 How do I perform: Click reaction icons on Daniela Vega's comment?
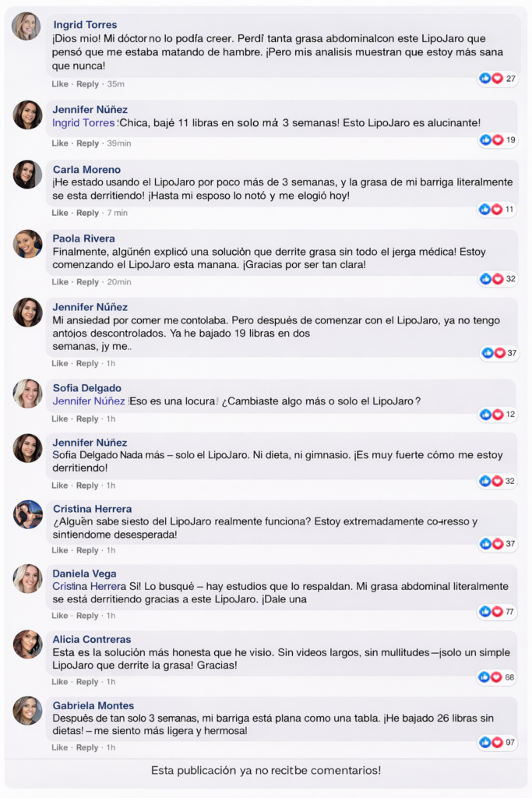click(491, 612)
